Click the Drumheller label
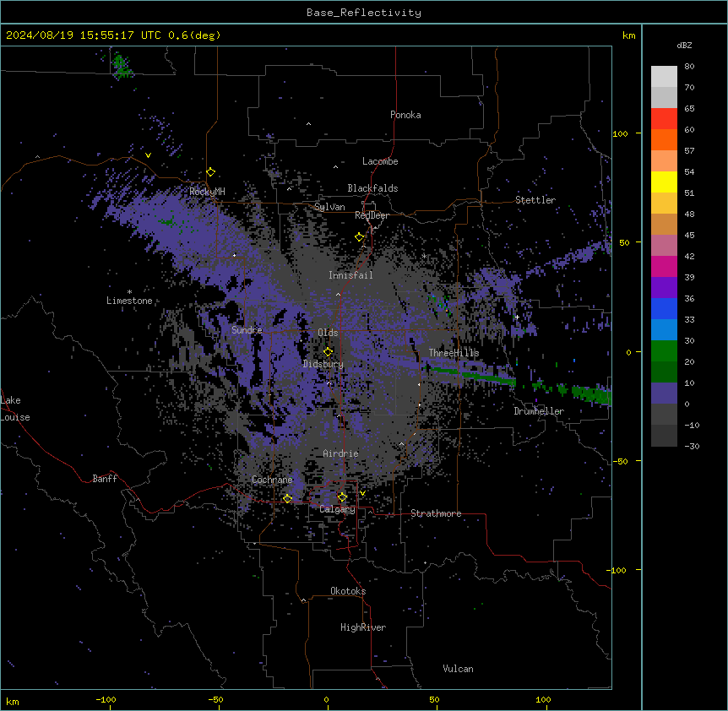 pyautogui.click(x=539, y=411)
